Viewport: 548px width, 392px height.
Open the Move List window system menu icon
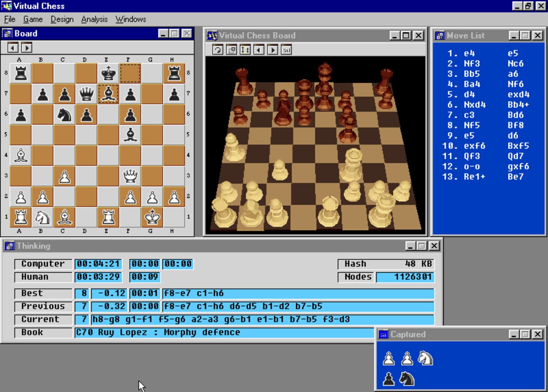click(440, 35)
